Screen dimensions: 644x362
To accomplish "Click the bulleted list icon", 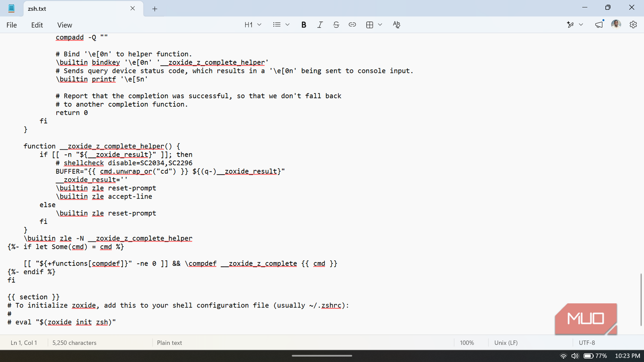I will tap(277, 25).
